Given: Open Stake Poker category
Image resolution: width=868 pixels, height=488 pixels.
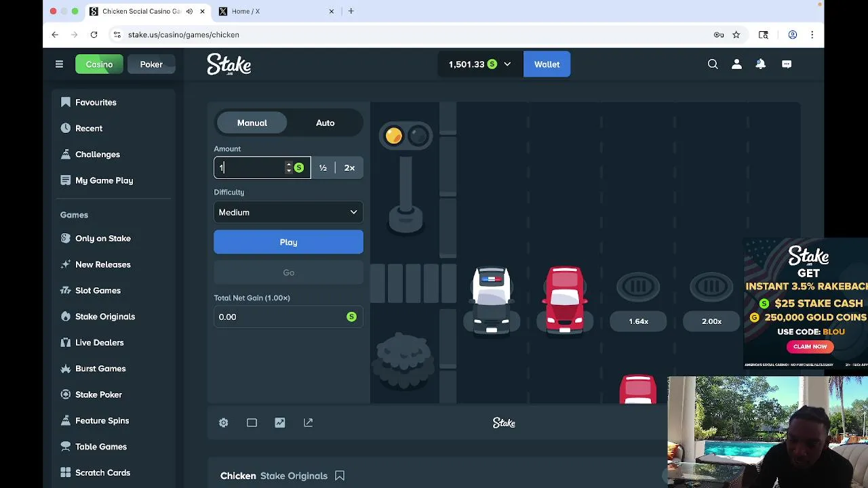Looking at the screenshot, I should [x=98, y=394].
